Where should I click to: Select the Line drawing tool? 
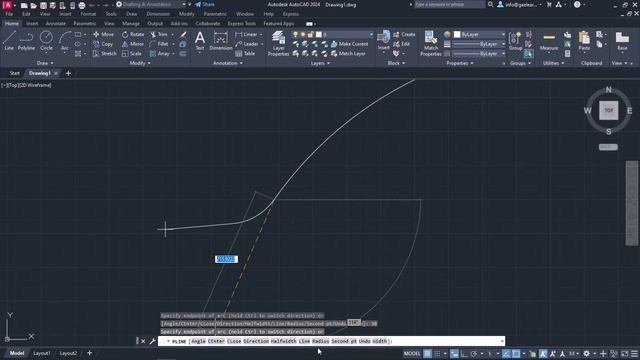point(9,41)
